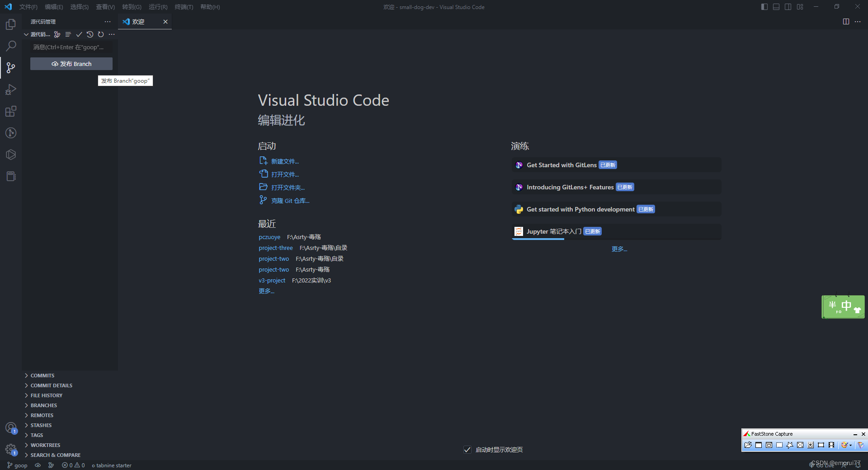Click FastStone open file in editor icon
The image size is (868, 470).
tap(748, 445)
